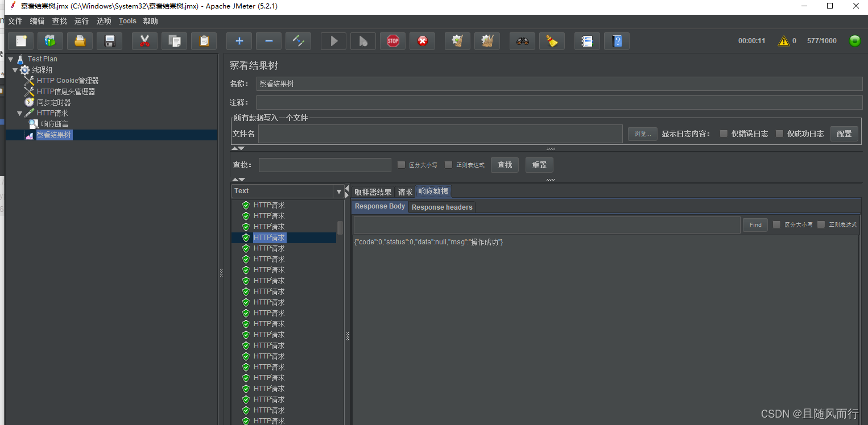This screenshot has height=425, width=868.
Task: Click the 注释 comment input field
Action: point(559,102)
